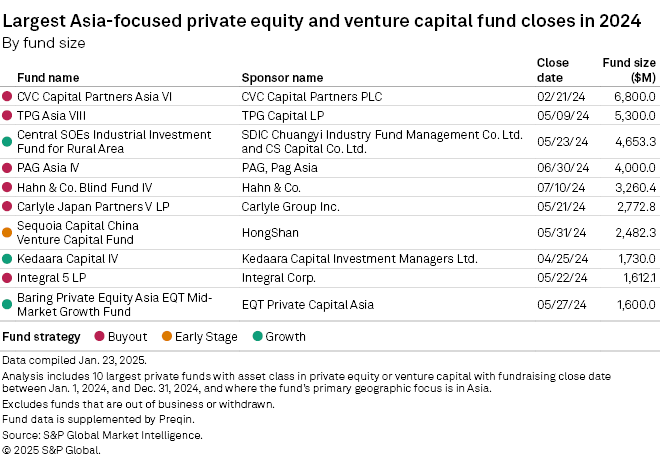Click the Sponsor name column header
Image resolution: width=660 pixels, height=467 pixels.
click(x=282, y=77)
